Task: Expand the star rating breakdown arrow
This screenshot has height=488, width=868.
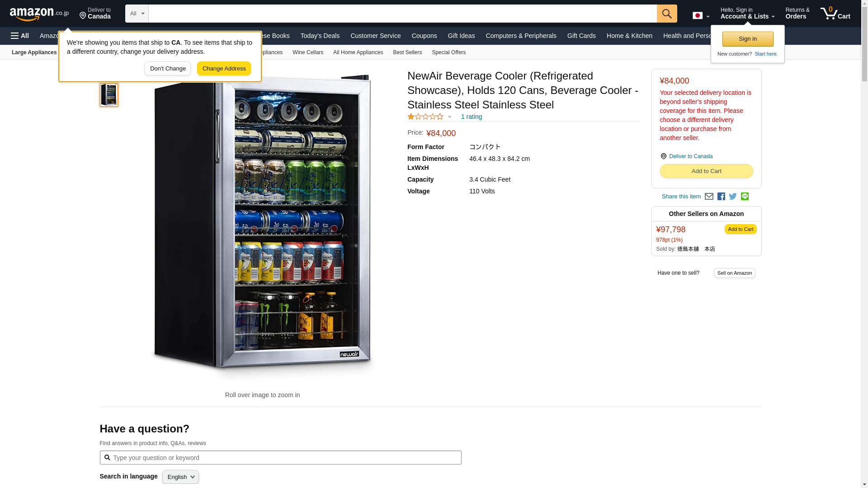Action: click(449, 117)
